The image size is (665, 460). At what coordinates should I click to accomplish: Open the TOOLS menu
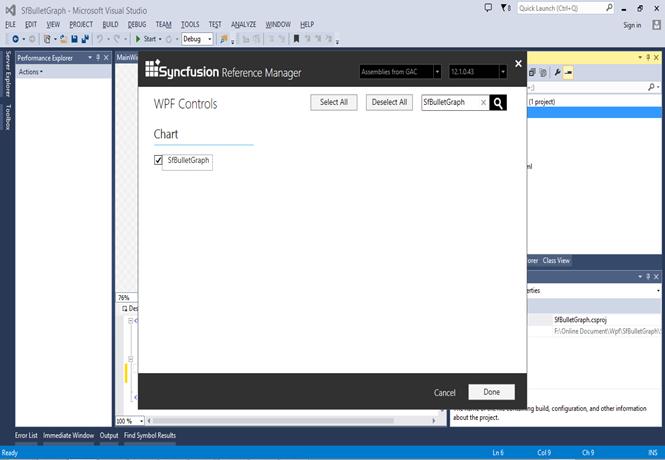click(x=190, y=25)
